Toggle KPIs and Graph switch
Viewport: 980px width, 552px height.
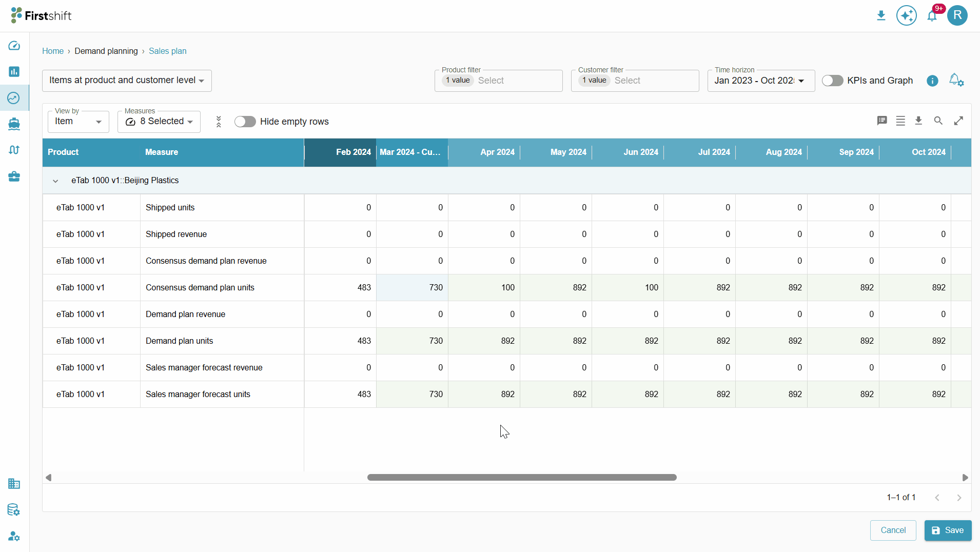click(x=832, y=81)
